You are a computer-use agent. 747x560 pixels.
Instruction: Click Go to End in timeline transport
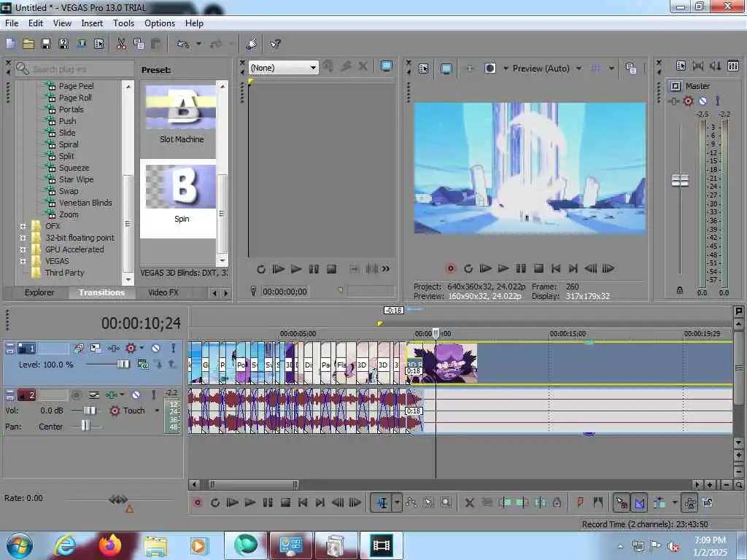click(x=320, y=502)
